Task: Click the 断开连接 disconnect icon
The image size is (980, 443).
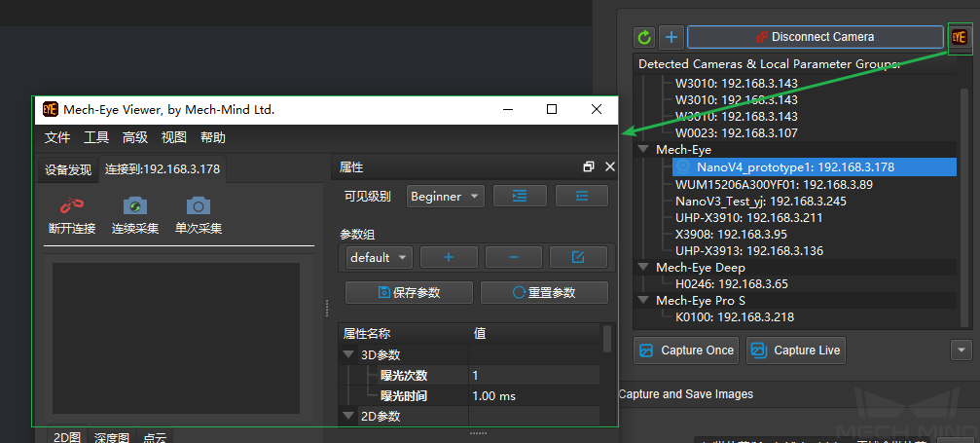Action: pos(71,205)
